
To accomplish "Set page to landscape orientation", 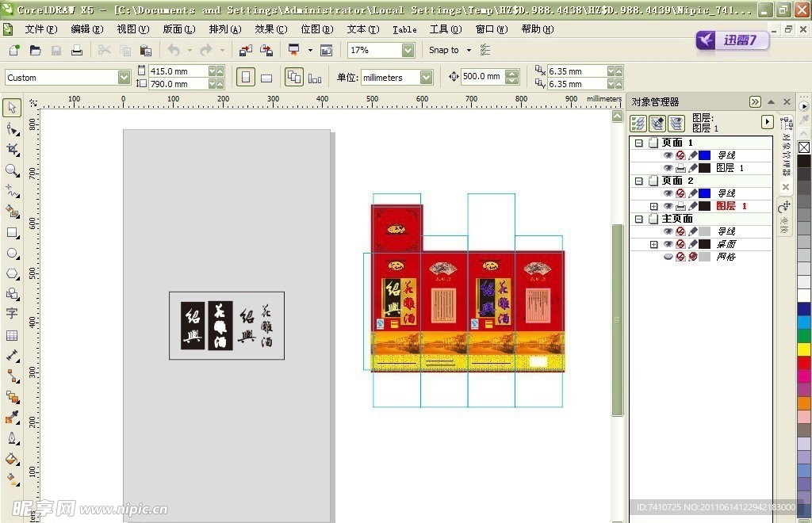I will click(266, 78).
